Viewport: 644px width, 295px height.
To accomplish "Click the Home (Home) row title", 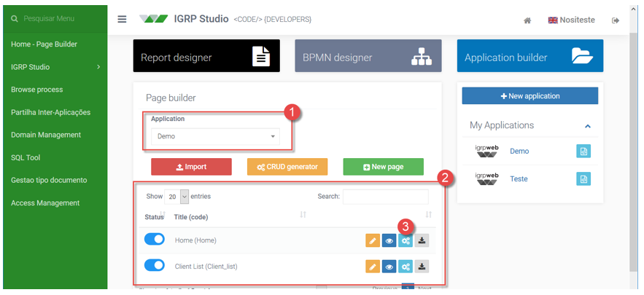I will 195,240.
